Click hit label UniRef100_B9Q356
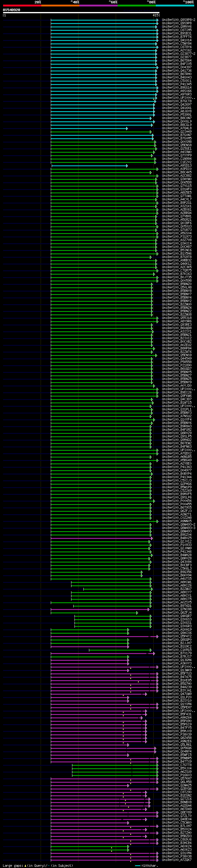 176,572
